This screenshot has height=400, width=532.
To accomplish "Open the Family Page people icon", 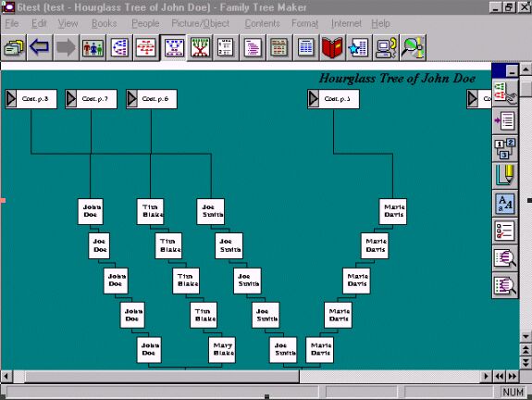I will pos(93,47).
